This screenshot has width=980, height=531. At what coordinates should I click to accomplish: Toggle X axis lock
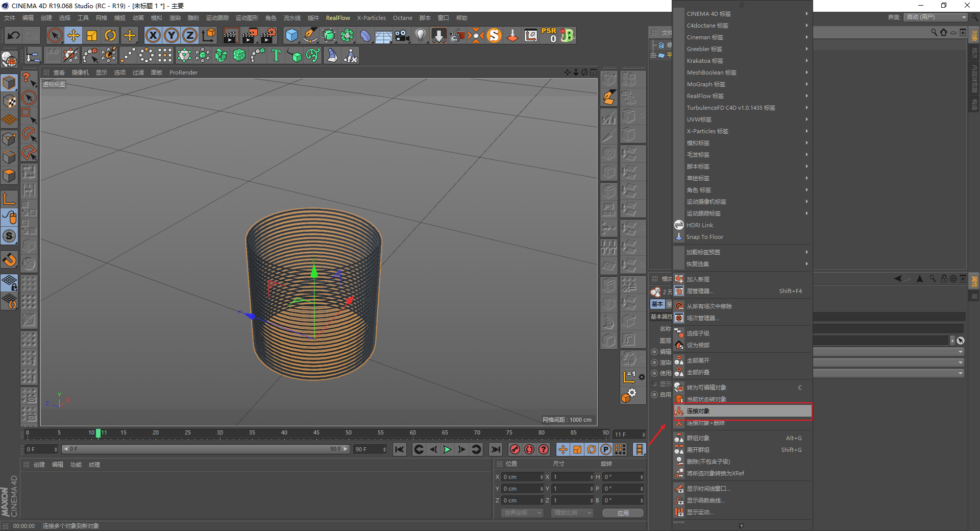click(x=153, y=35)
